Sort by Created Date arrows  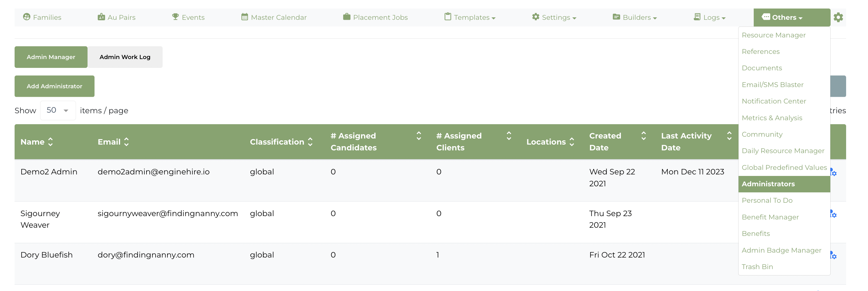click(644, 136)
